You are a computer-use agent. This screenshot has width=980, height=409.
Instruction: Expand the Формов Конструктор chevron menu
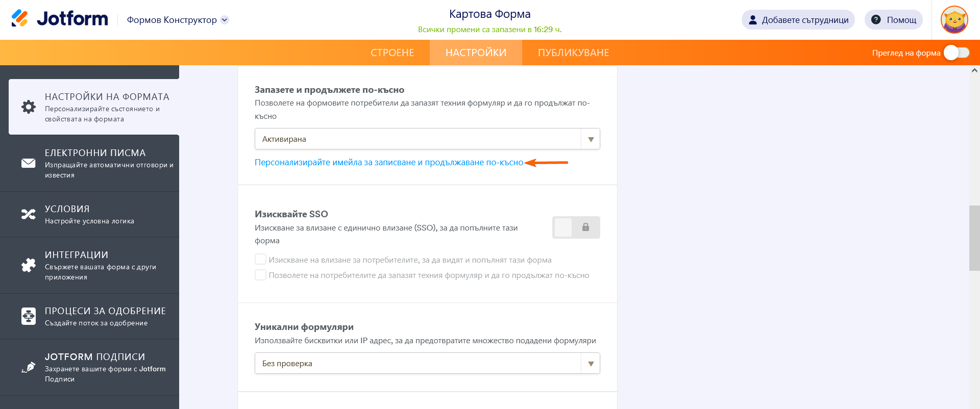pos(225,20)
